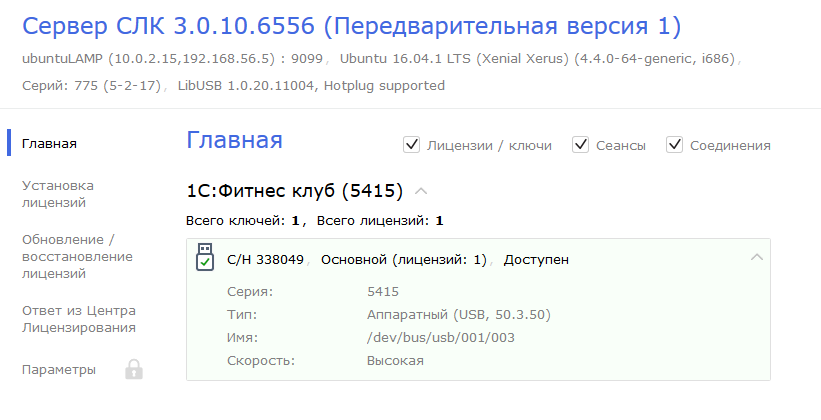Viewport: 821px width, 420px height.
Task: Click the padlock icon beside Параметры
Action: tap(134, 370)
